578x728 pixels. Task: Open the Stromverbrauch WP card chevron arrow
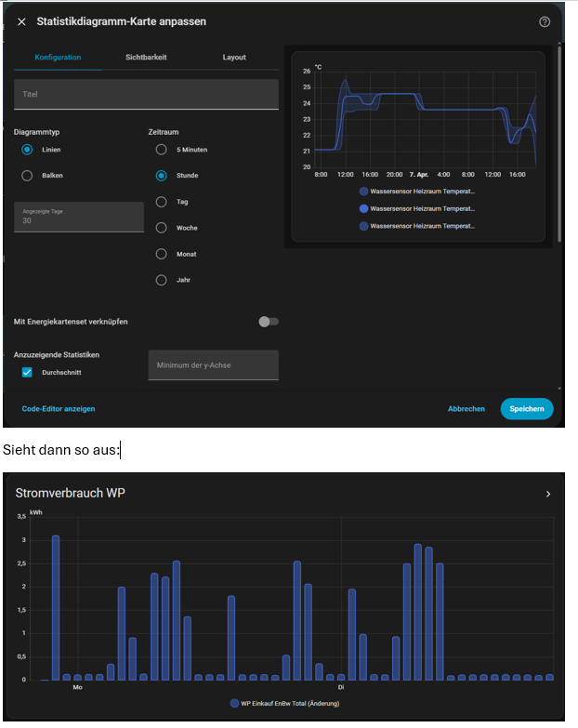[547, 495]
